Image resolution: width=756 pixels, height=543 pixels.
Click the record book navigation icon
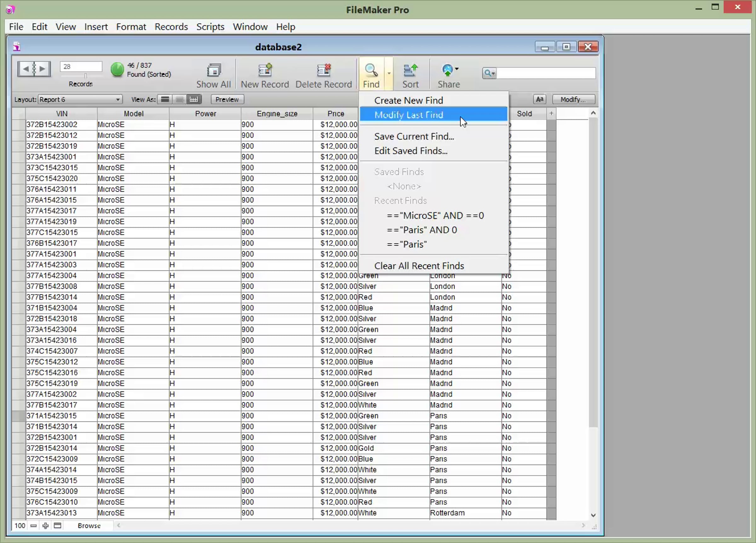(34, 69)
